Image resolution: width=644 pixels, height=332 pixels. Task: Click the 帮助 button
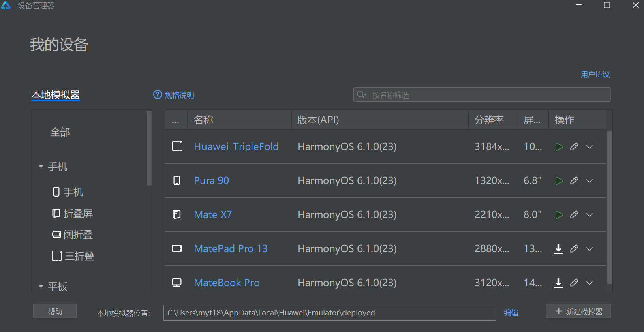click(x=55, y=311)
